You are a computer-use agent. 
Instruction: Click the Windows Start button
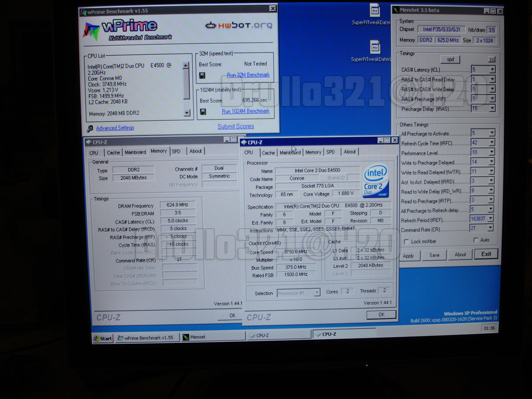[x=103, y=338]
